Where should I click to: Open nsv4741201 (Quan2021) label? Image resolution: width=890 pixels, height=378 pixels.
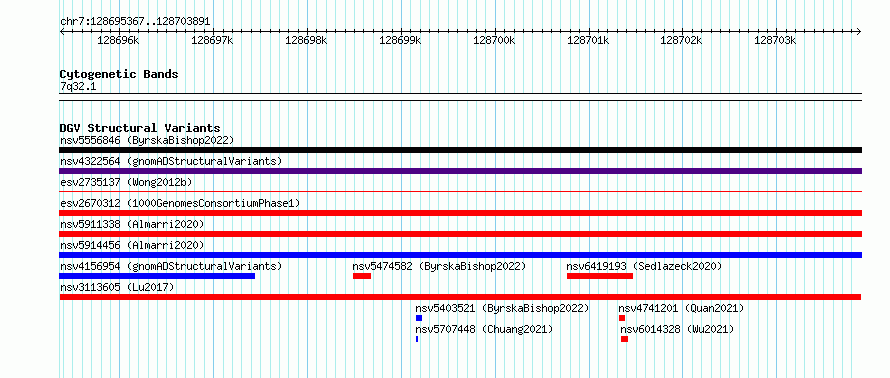[x=681, y=308]
